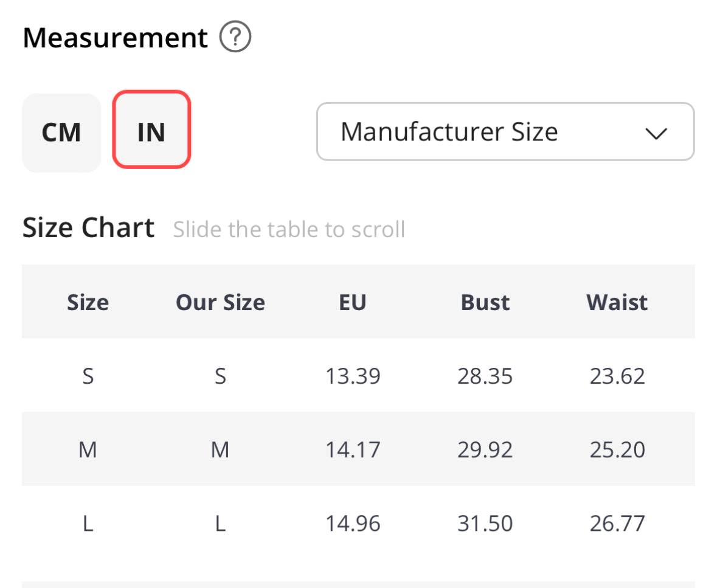
Task: Select the 29.92 bust value
Action: click(485, 450)
